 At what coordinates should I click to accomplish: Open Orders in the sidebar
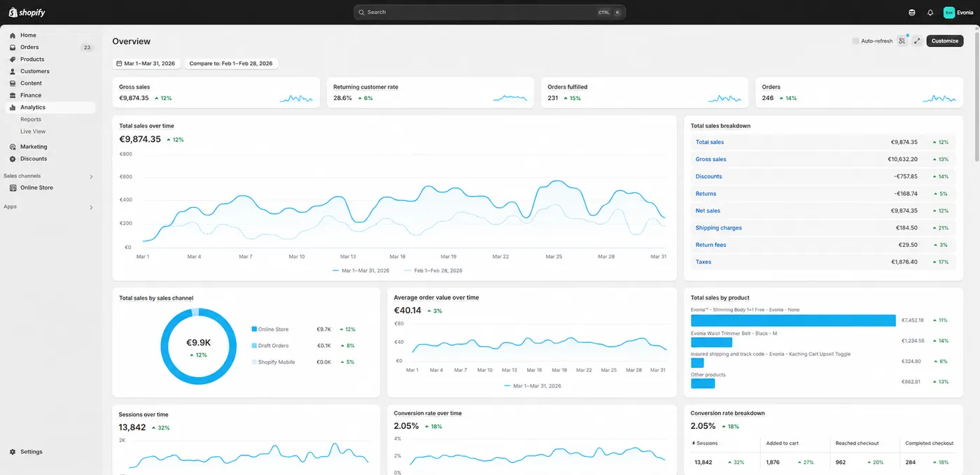(x=29, y=48)
